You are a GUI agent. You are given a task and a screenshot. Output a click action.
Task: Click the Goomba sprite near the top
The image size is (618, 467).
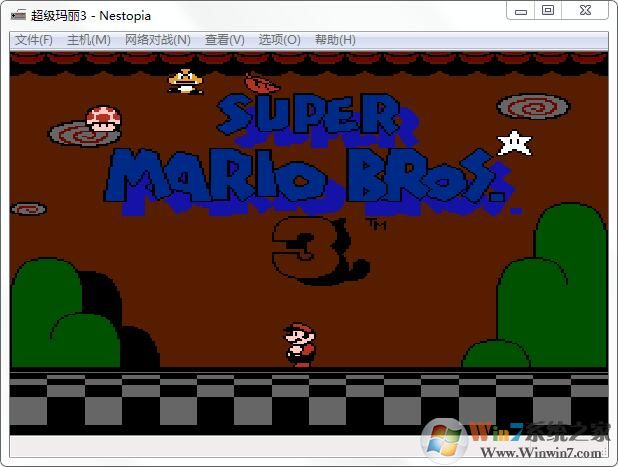pos(185,81)
